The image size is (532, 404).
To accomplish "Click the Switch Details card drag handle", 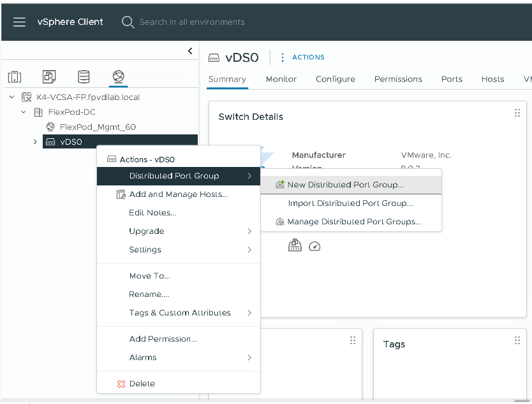I will 517,113.
